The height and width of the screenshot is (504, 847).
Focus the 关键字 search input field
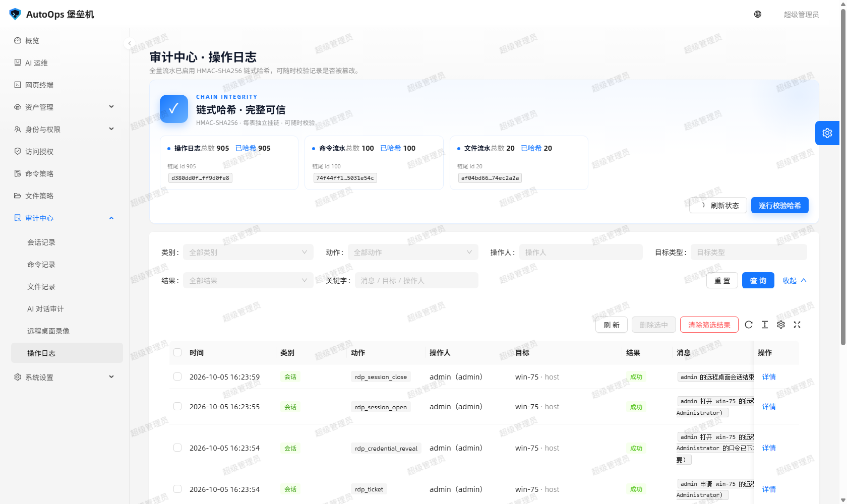[x=416, y=280]
